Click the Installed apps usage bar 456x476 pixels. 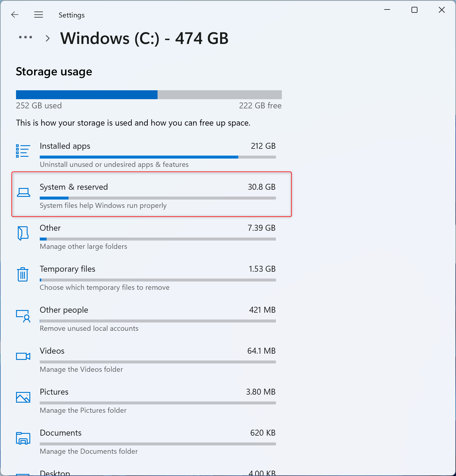tap(158, 157)
